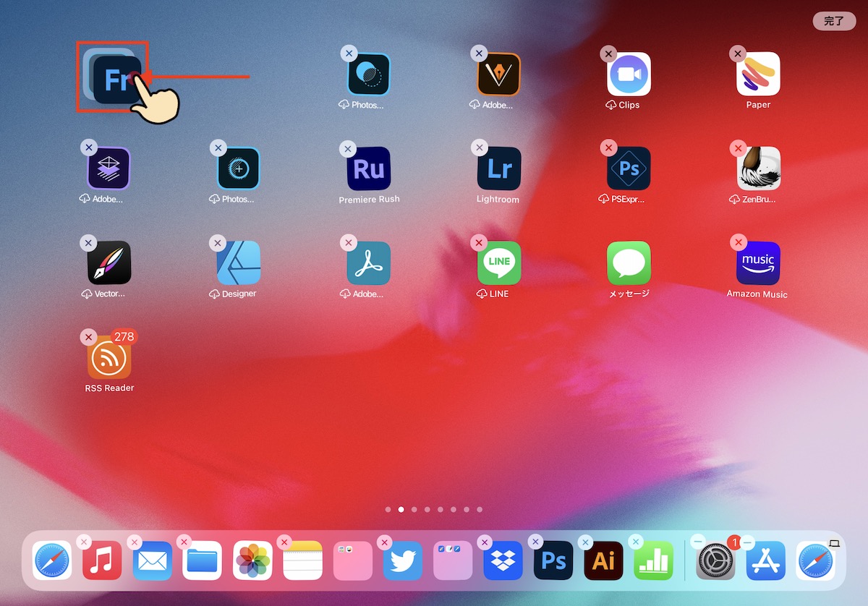Open the Adobe app with purple layers icon
Image resolution: width=868 pixels, height=606 pixels.
[x=109, y=168]
